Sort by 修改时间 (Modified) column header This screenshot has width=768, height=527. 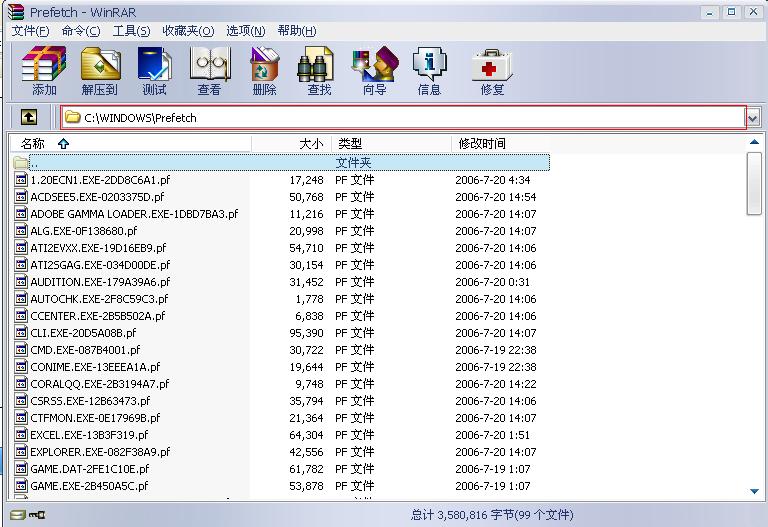[501, 144]
